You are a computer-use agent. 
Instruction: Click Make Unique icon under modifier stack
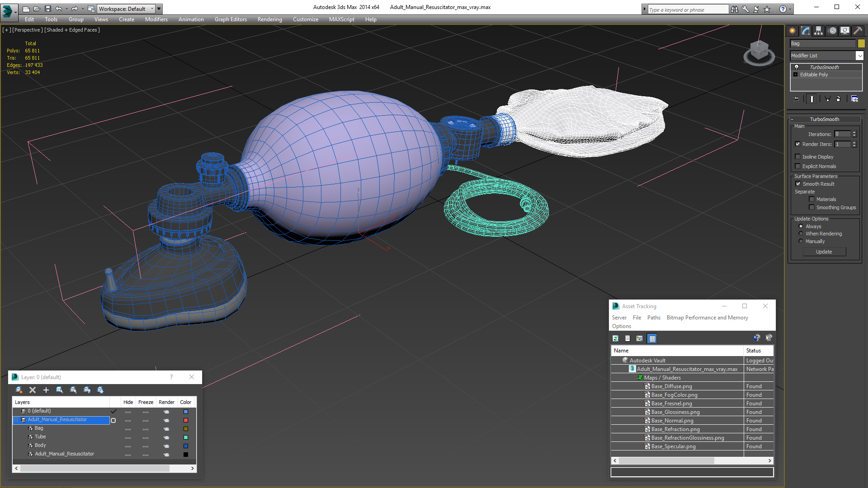(x=827, y=99)
